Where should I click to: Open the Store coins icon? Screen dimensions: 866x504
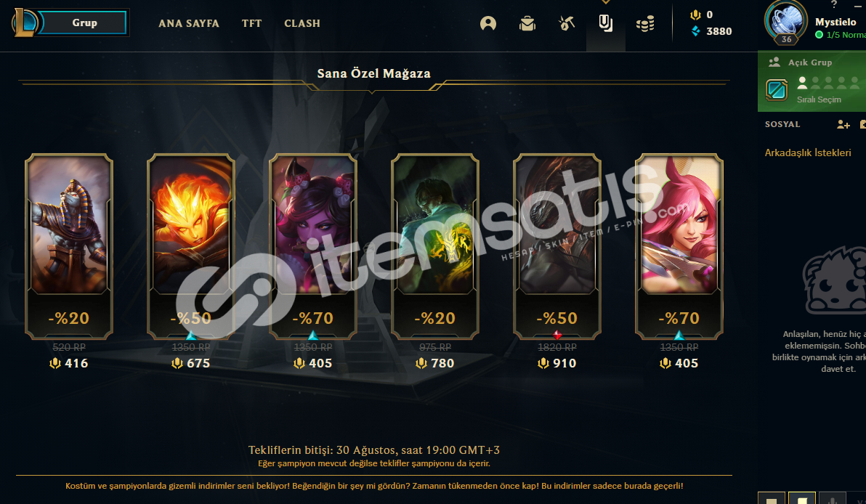click(x=645, y=23)
